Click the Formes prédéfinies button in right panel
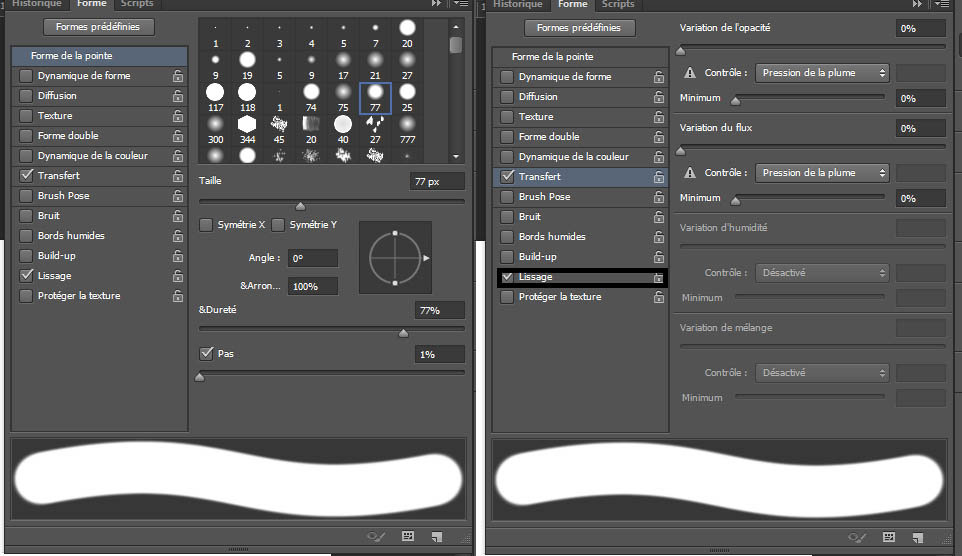Screen dimensions: 962x556 pos(579,28)
